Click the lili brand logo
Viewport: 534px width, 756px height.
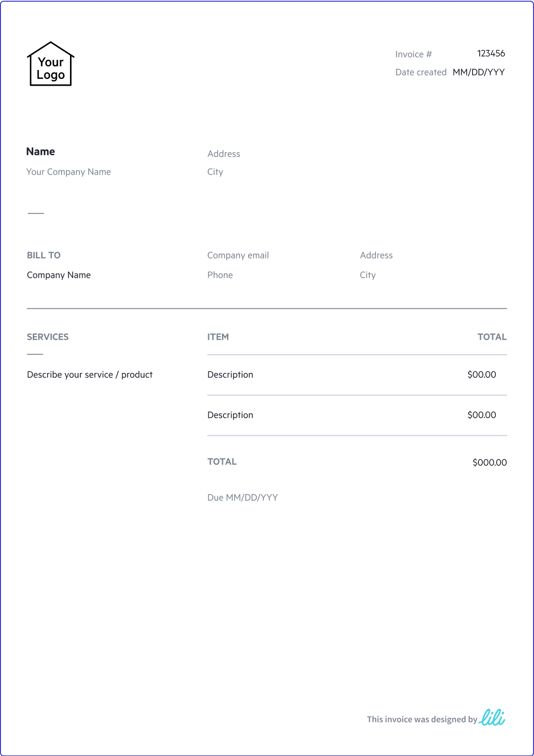(x=492, y=717)
